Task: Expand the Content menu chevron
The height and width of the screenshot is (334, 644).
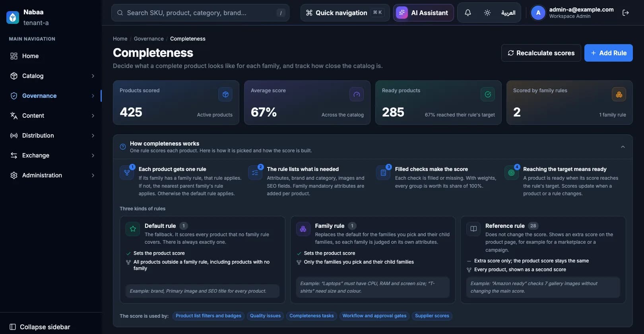Action: 93,116
